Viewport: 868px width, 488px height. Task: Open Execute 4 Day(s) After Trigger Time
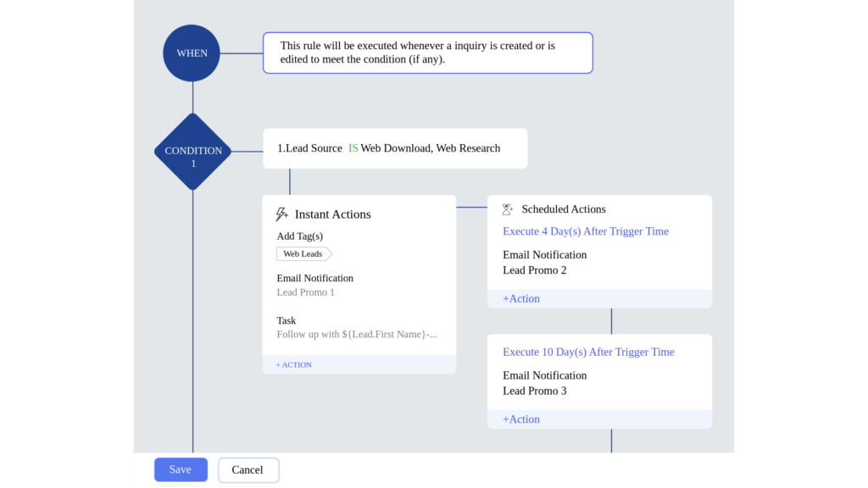[586, 230]
